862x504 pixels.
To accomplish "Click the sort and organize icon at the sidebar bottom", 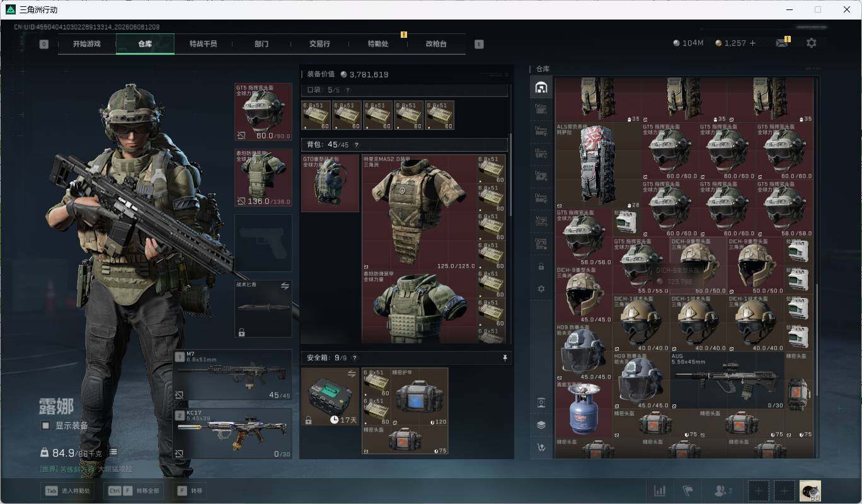I will point(541,447).
